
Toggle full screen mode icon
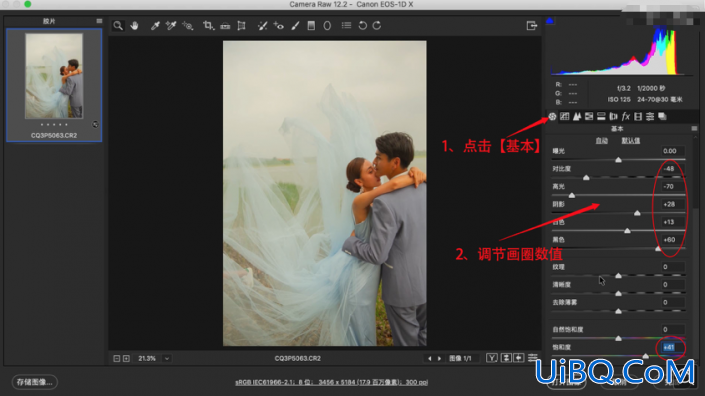tap(532, 26)
